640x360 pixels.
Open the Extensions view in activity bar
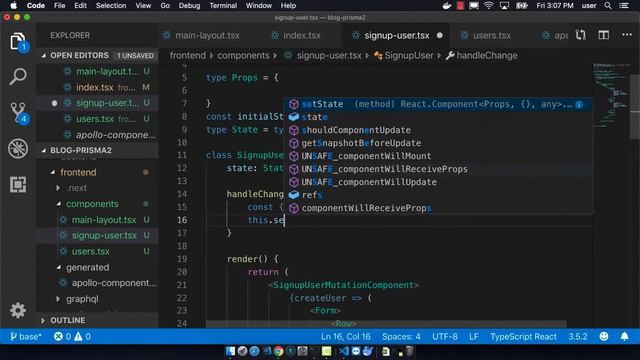(x=18, y=184)
